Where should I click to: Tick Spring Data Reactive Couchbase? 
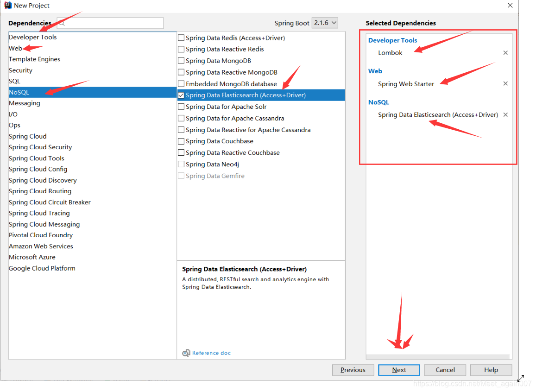(181, 153)
